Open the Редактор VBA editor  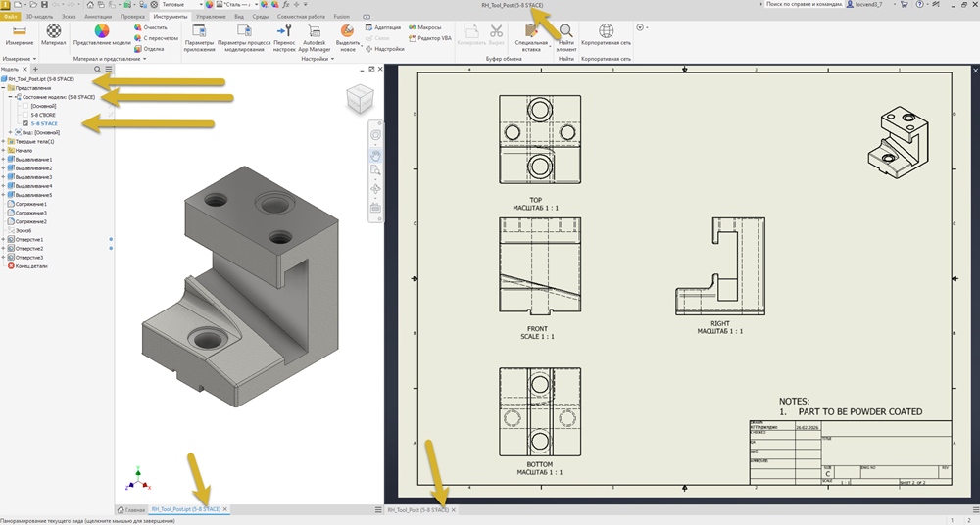(430, 38)
